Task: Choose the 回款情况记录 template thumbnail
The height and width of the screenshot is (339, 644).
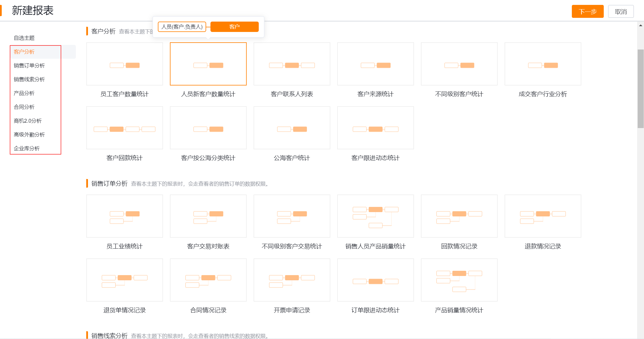Action: pyautogui.click(x=459, y=216)
